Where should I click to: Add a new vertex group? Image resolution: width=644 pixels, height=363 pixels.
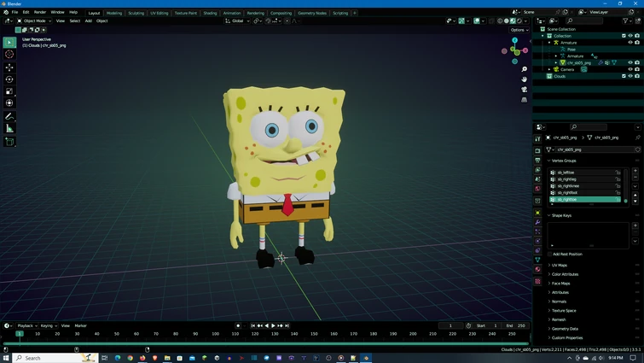click(635, 171)
